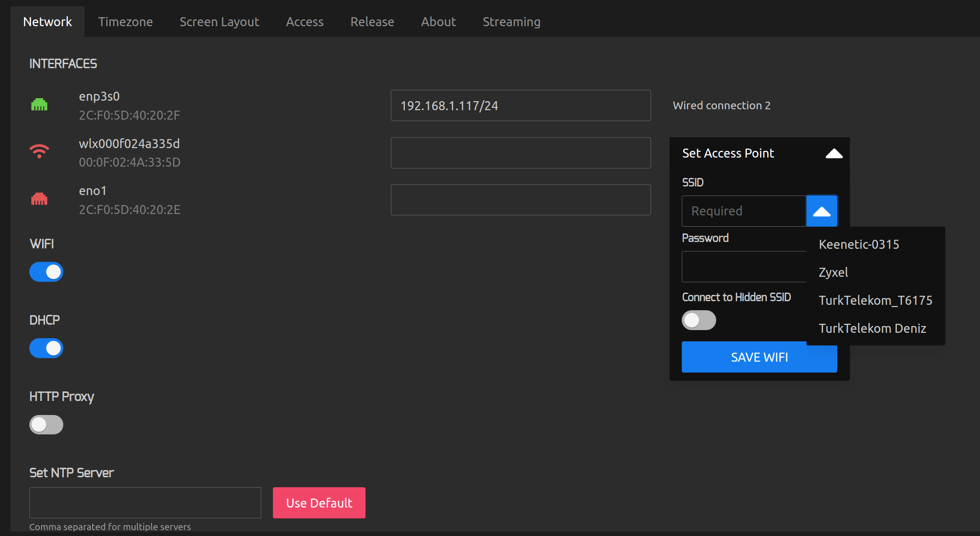Screen dimensions: 980x536
Task: Enable Connect to Hidden SSID switch
Action: [x=699, y=320]
